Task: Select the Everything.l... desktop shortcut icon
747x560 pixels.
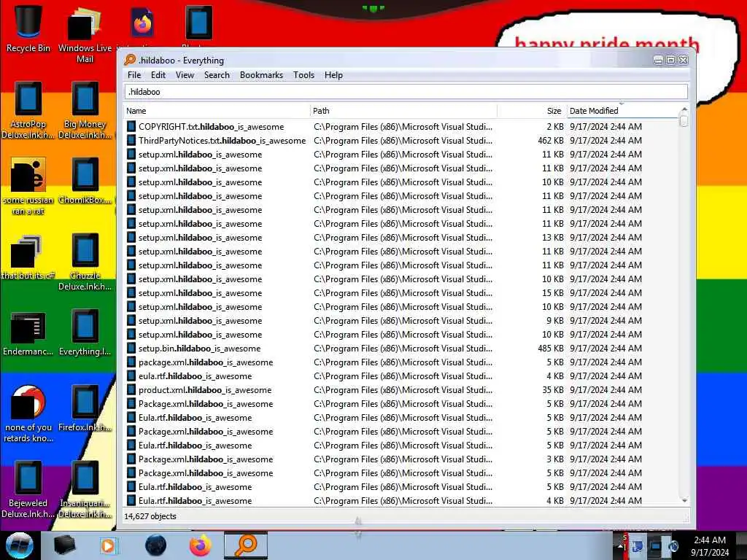Action: tap(85, 333)
